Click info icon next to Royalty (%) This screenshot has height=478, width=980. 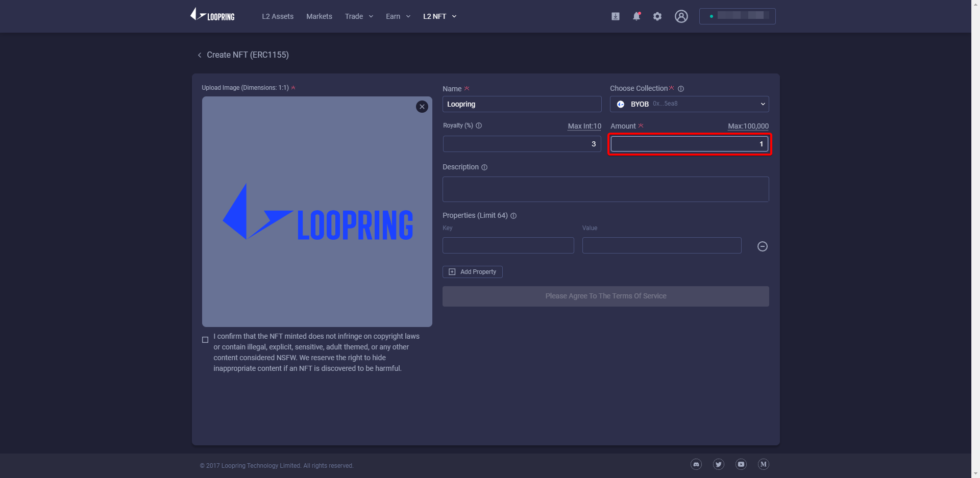tap(479, 125)
